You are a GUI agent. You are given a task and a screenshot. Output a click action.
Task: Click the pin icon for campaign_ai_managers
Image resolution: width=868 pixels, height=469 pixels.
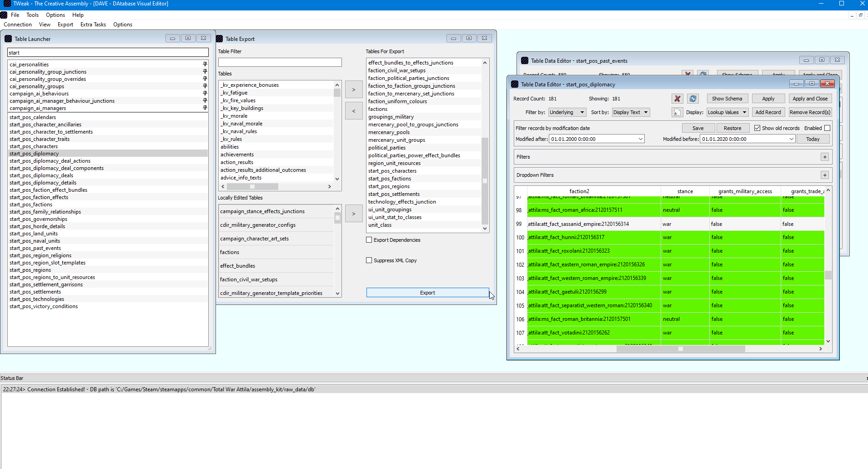coord(205,108)
